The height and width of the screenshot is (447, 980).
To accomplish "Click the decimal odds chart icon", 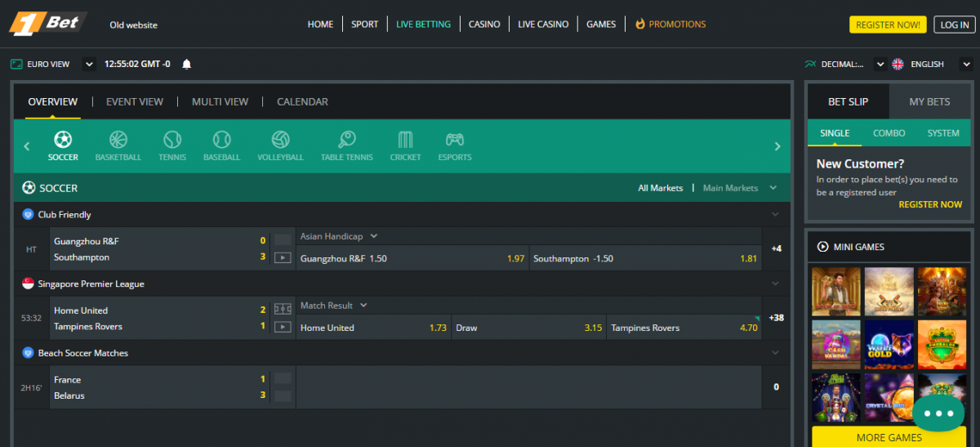I will click(810, 64).
